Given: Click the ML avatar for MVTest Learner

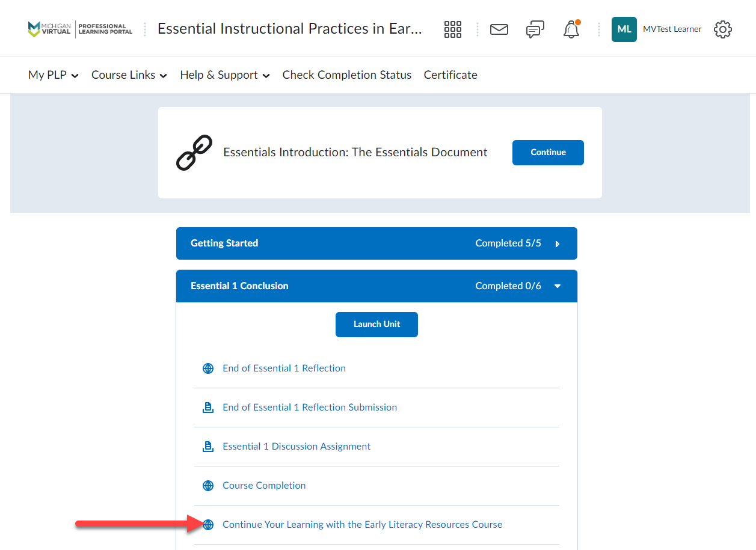Looking at the screenshot, I should (x=624, y=29).
